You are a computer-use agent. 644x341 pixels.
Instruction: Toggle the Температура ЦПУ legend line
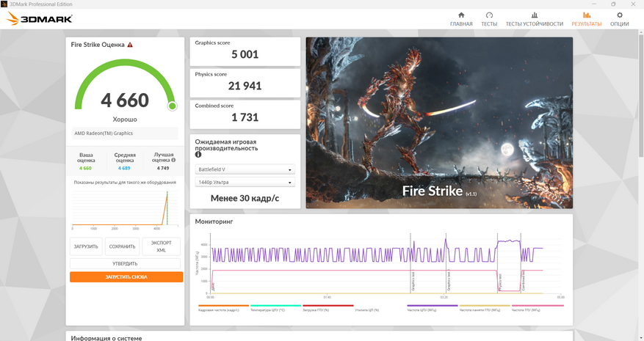point(275,306)
